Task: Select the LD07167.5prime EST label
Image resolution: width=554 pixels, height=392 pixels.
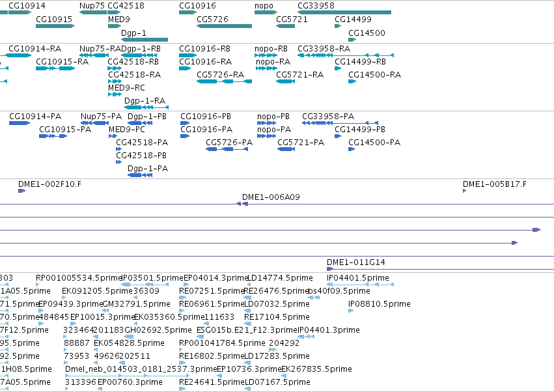Action: [278, 382]
